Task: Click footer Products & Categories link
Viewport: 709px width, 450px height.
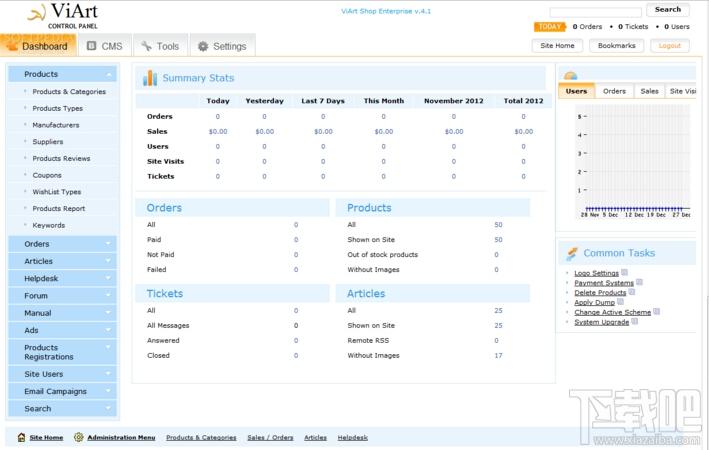Action: point(201,438)
